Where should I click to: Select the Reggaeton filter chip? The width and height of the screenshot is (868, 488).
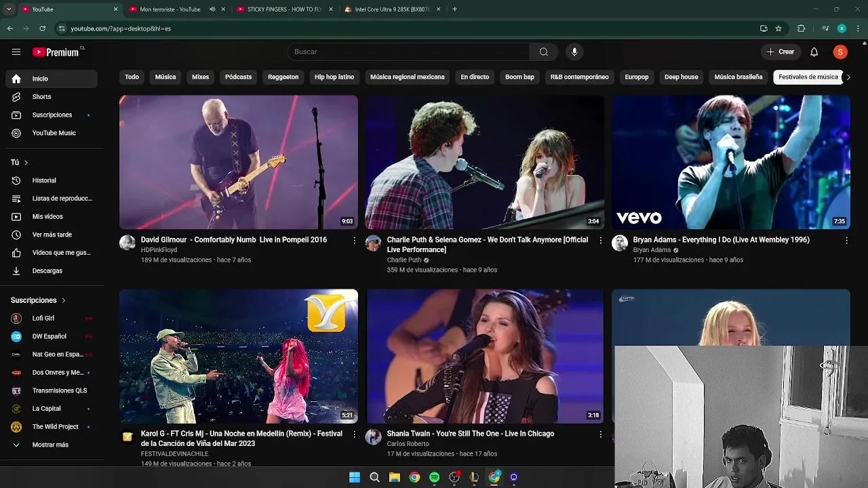283,77
